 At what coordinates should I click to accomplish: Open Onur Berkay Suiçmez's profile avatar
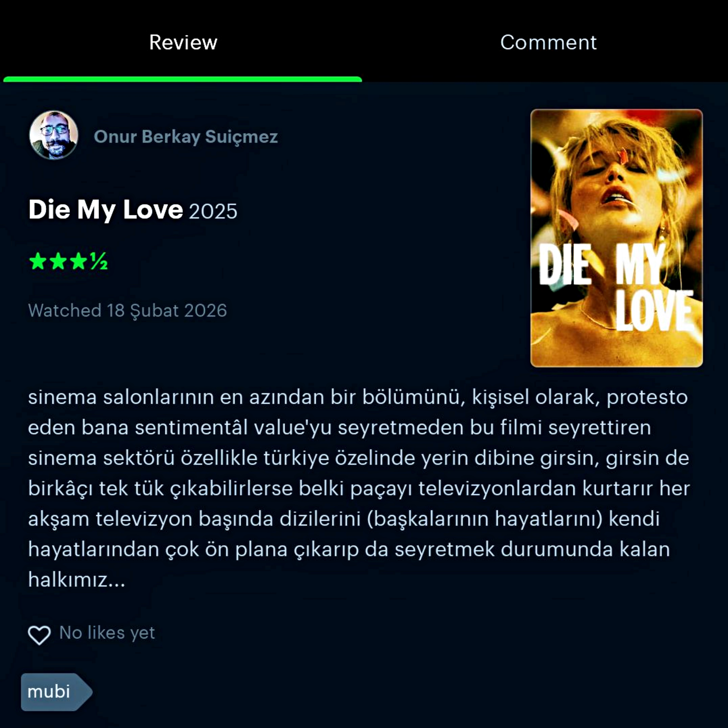pyautogui.click(x=54, y=135)
